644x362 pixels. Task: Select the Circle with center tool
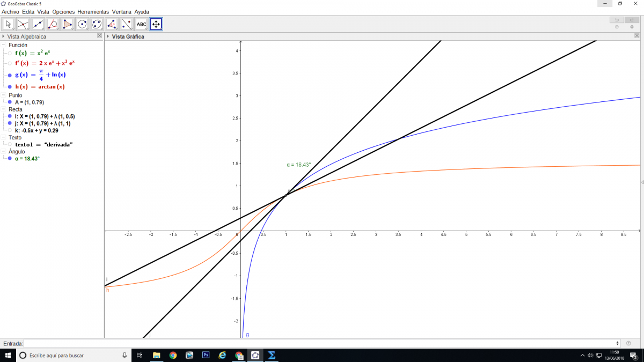pos(82,24)
